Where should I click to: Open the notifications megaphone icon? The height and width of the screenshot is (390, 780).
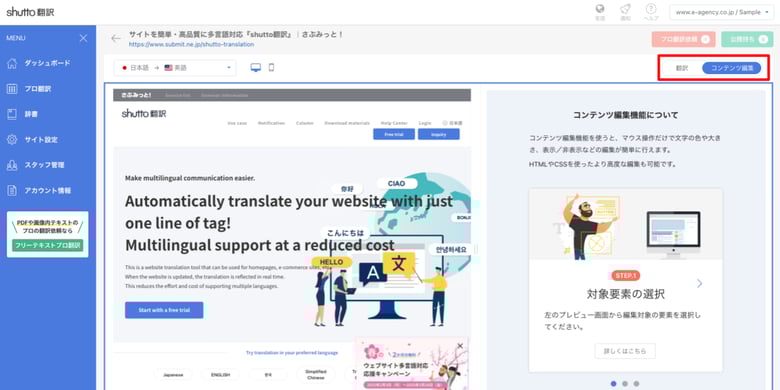[x=626, y=9]
